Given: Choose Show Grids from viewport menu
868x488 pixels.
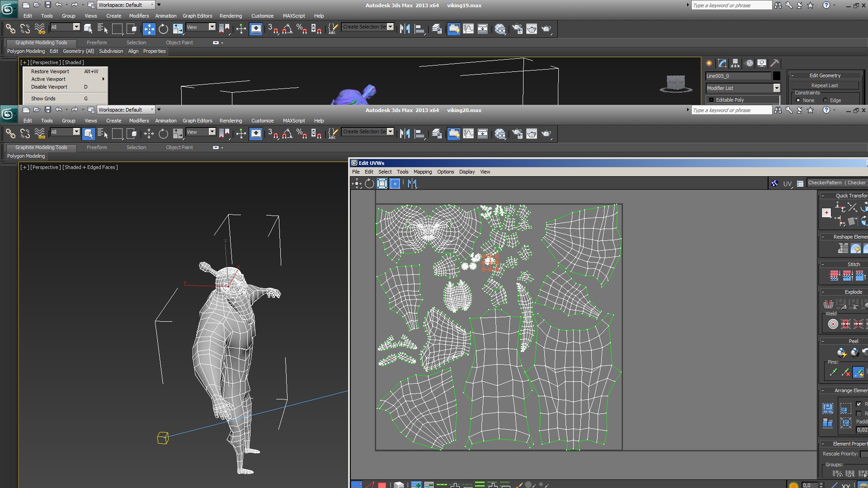Looking at the screenshot, I should [43, 99].
